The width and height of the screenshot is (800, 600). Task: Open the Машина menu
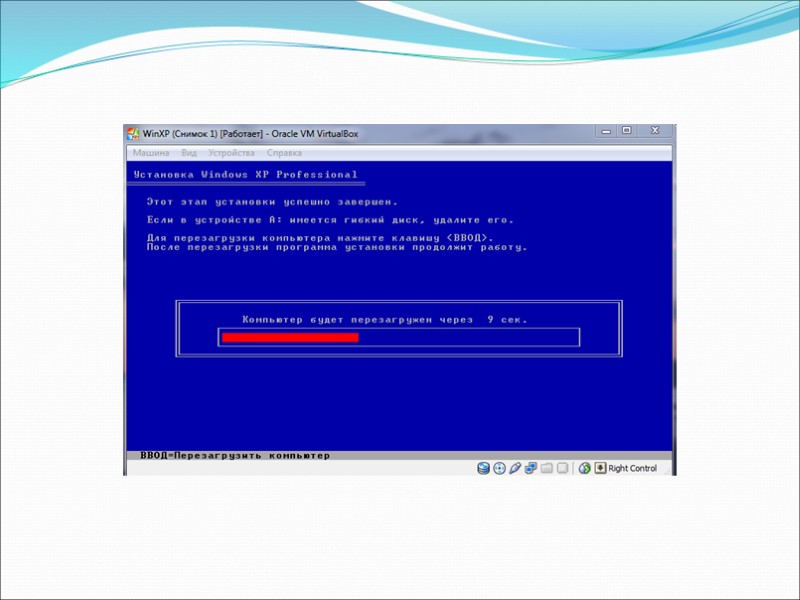pos(151,153)
